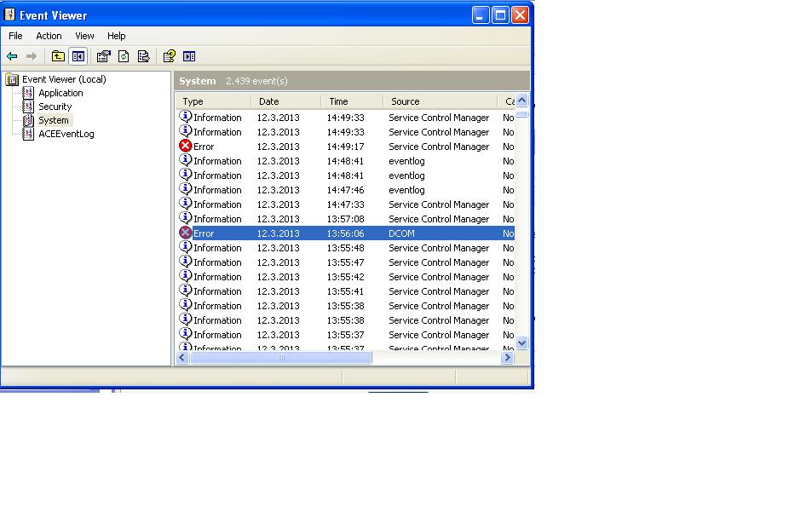Click the time 13:55:41 cell

point(345,291)
